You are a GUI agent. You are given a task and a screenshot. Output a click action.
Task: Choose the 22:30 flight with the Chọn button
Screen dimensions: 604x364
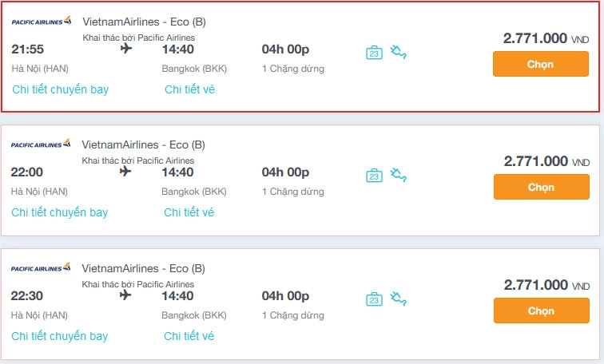(541, 311)
